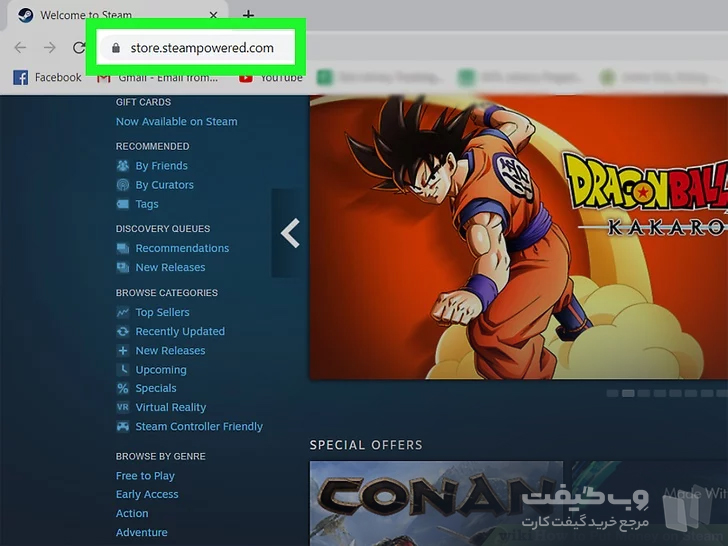Open Now Available on Steam link

pyautogui.click(x=176, y=122)
